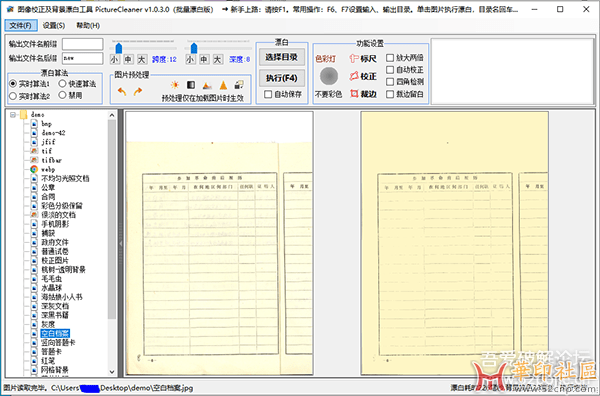This screenshot has width=600, height=396.
Task: Select the 实时算法2 radio button
Action: click(x=13, y=96)
